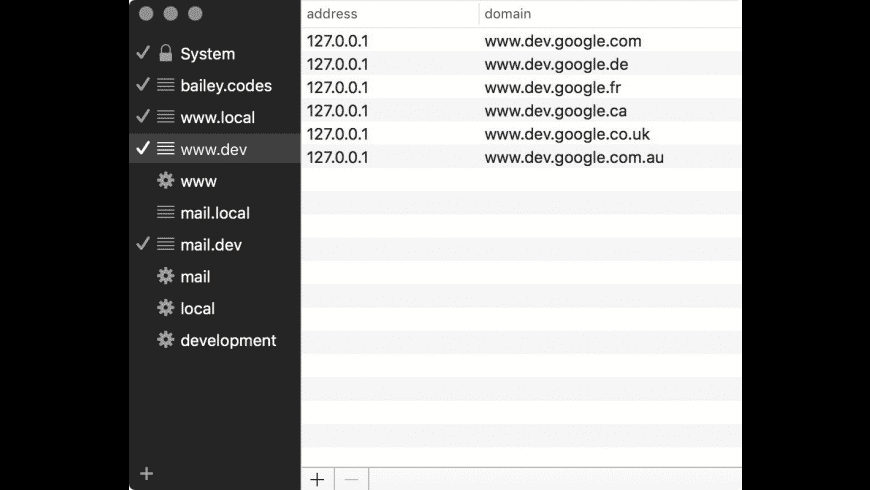Image resolution: width=870 pixels, height=490 pixels.
Task: Uncheck the System hosts checkmark
Action: [143, 54]
